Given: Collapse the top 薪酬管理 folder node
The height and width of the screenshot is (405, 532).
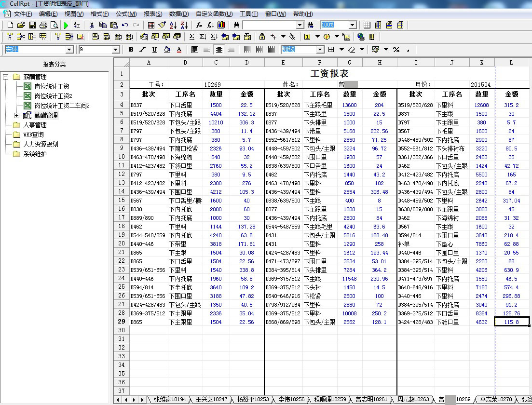Looking at the screenshot, I should tap(6, 77).
